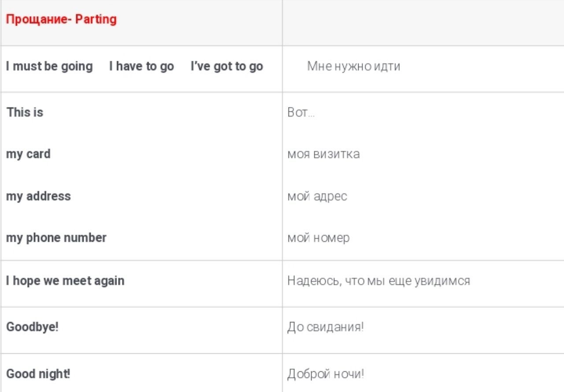Click the phrase 'my phone number'
The image size is (564, 392).
click(x=56, y=238)
